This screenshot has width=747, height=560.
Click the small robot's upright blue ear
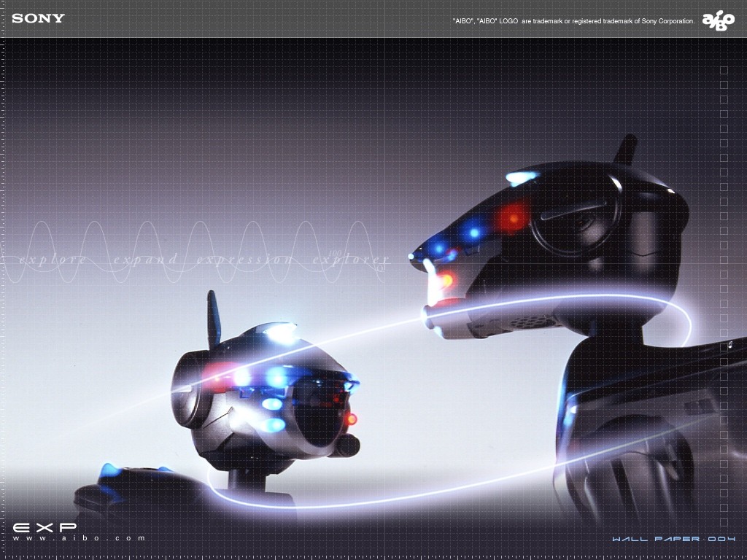point(214,319)
